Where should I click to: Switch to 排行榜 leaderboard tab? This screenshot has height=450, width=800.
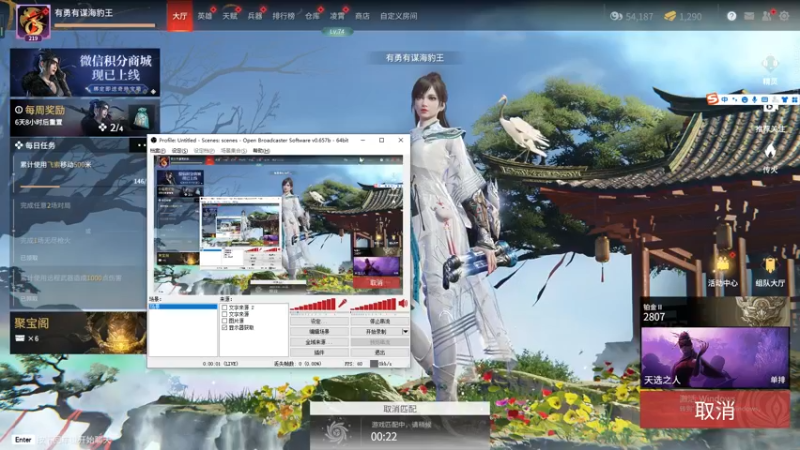coord(284,16)
